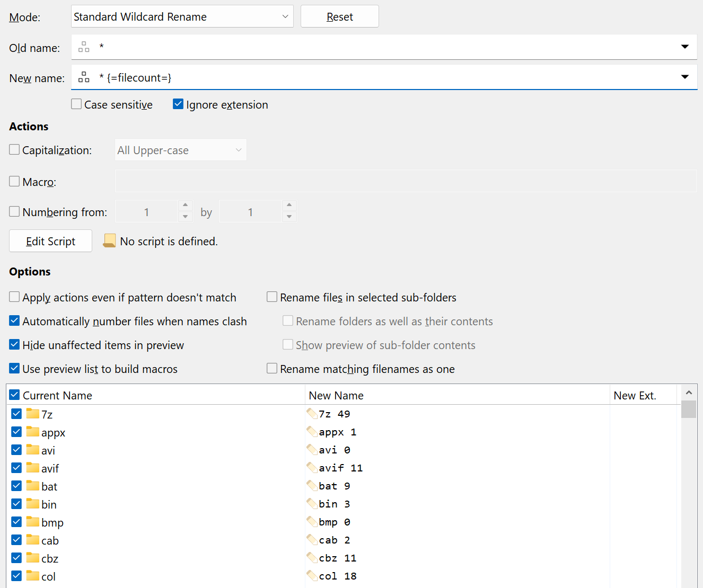The height and width of the screenshot is (588, 703).
Task: Enable Rename files in selected sub-folders
Action: (272, 297)
